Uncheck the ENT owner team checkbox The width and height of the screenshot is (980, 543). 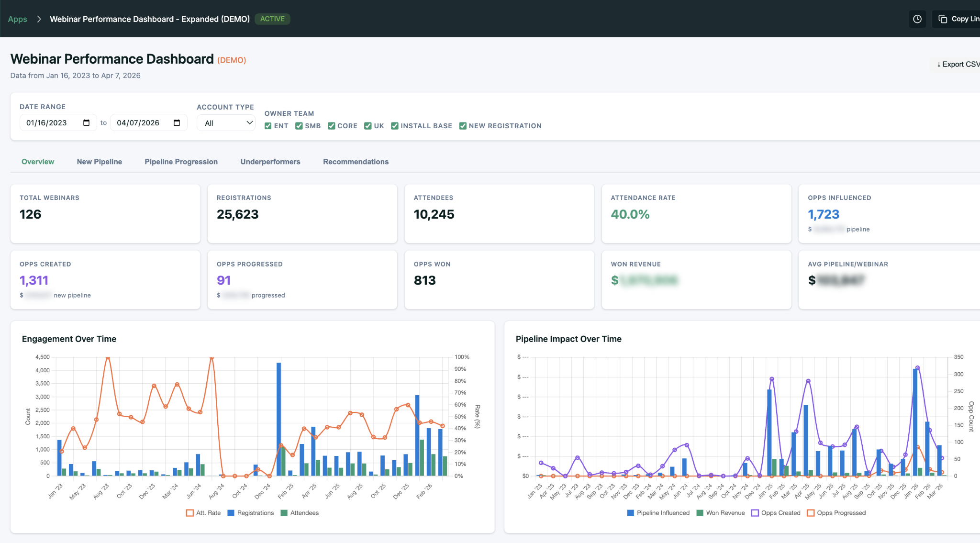coord(268,126)
